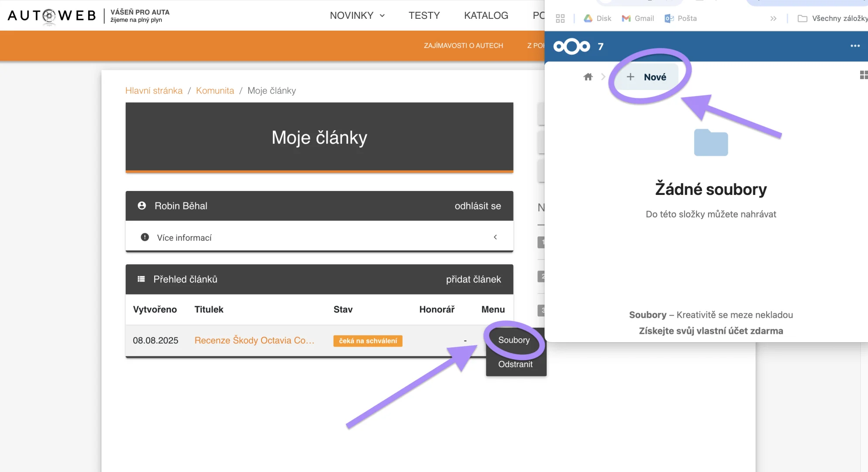The width and height of the screenshot is (868, 472).
Task: Open the TESTY menu item
Action: point(424,15)
